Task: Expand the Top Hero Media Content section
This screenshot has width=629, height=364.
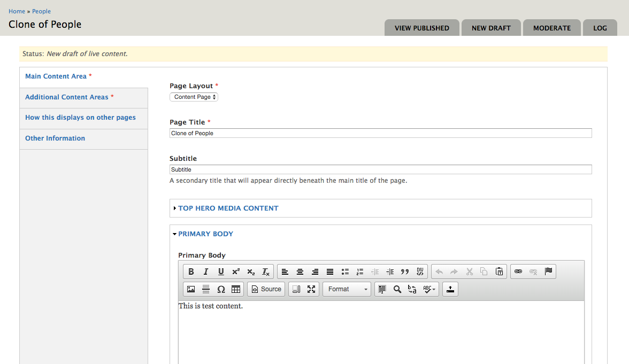Action: point(228,208)
